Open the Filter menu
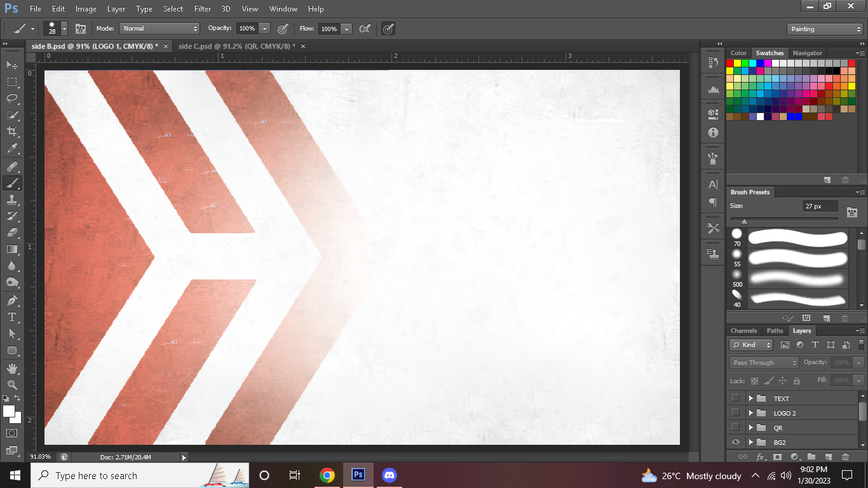The width and height of the screenshot is (868, 488). pos(203,9)
